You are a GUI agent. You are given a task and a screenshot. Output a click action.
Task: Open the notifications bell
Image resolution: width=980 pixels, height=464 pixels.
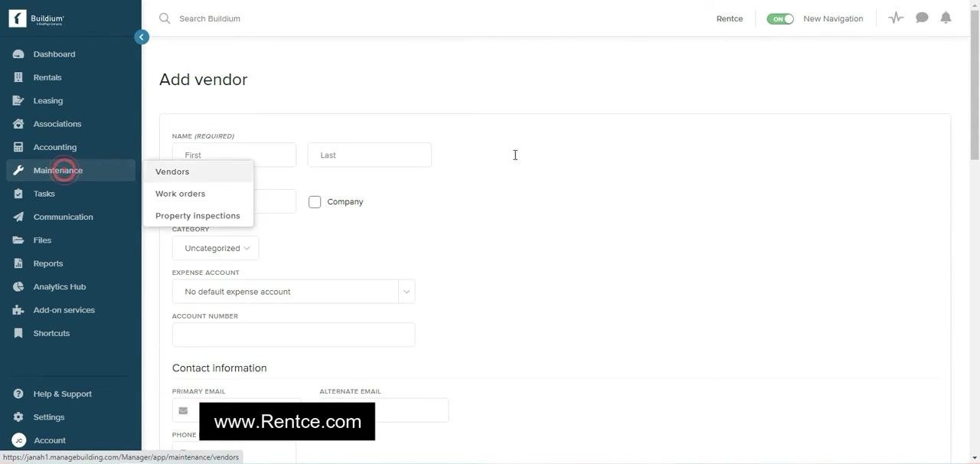(x=946, y=18)
